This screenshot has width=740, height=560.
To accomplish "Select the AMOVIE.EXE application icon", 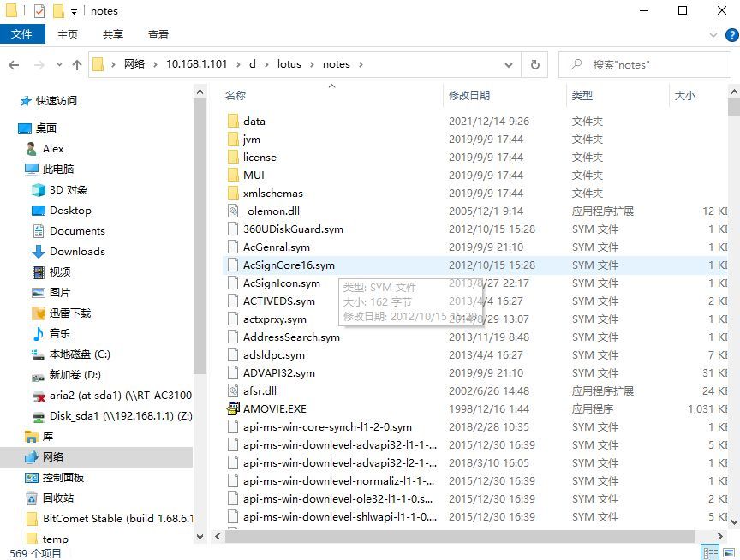I will (x=233, y=408).
